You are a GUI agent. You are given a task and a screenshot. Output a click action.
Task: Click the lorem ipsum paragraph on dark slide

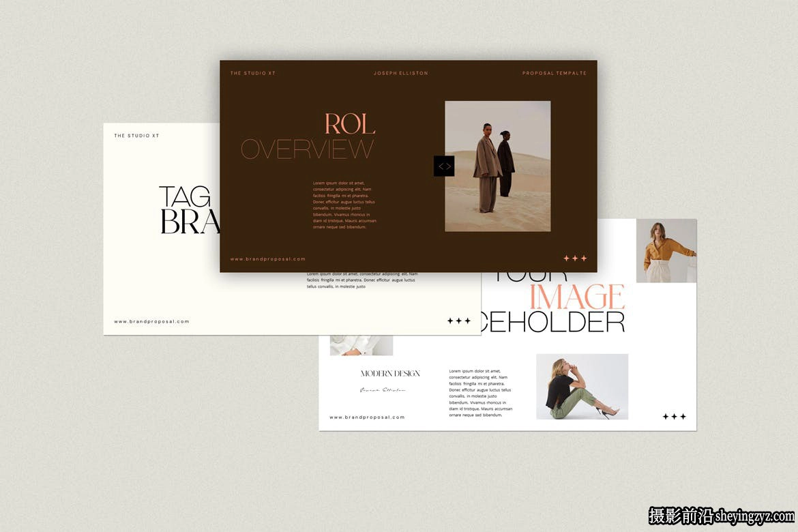(x=344, y=205)
